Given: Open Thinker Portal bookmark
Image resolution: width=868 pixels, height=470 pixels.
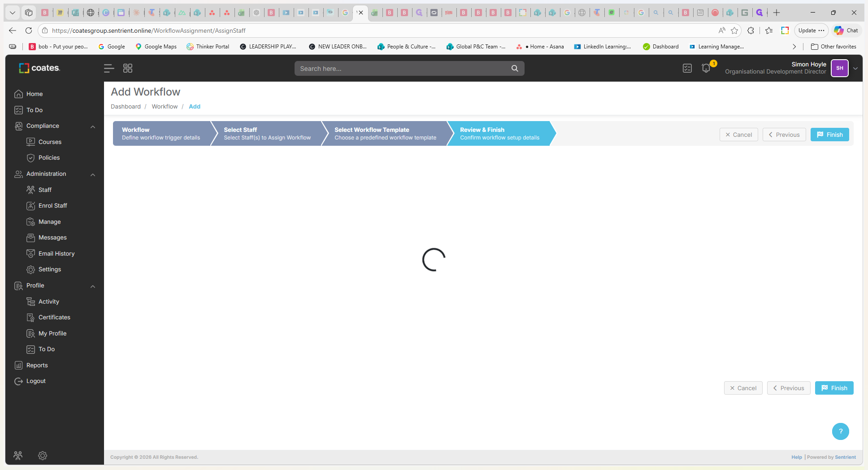Looking at the screenshot, I should point(208,47).
